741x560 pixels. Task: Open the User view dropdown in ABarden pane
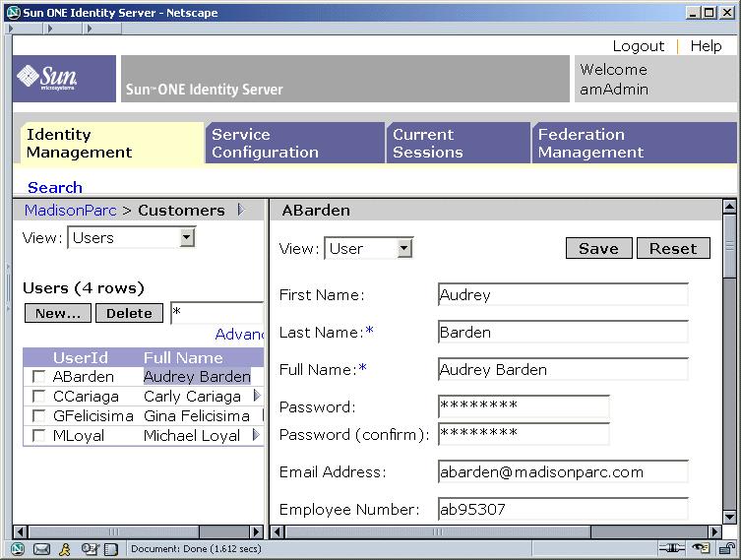(x=369, y=248)
